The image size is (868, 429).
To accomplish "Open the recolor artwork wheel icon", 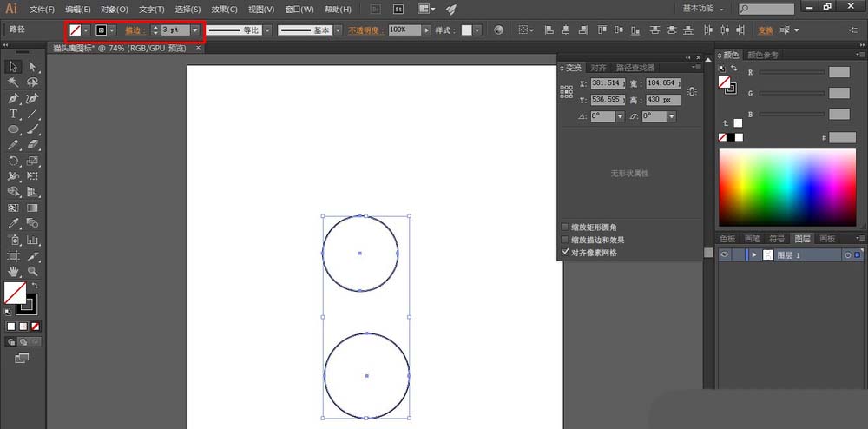I will click(x=499, y=30).
